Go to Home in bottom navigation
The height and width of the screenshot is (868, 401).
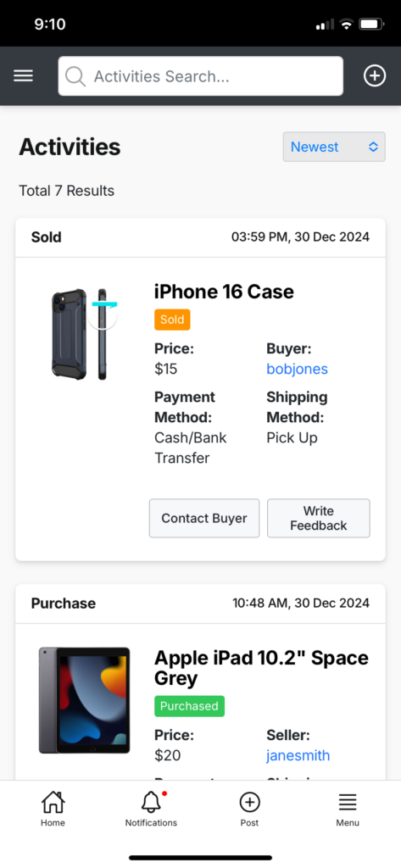[53, 808]
